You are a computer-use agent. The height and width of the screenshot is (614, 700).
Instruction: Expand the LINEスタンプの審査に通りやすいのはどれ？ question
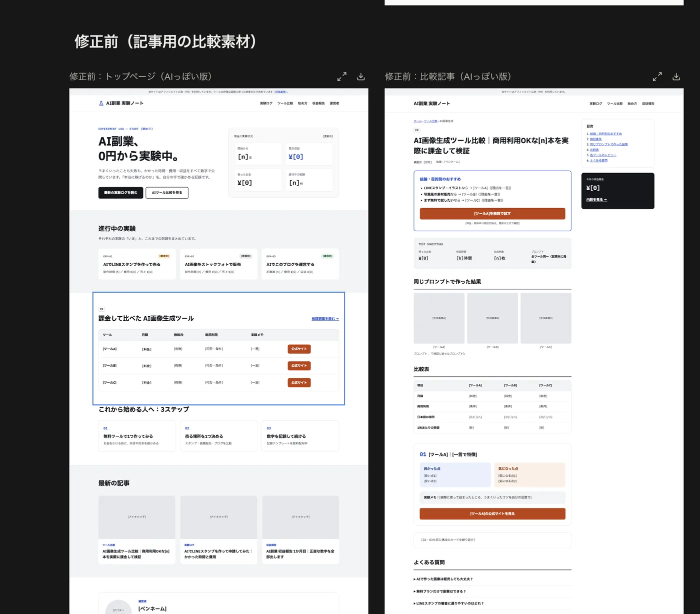click(492, 603)
